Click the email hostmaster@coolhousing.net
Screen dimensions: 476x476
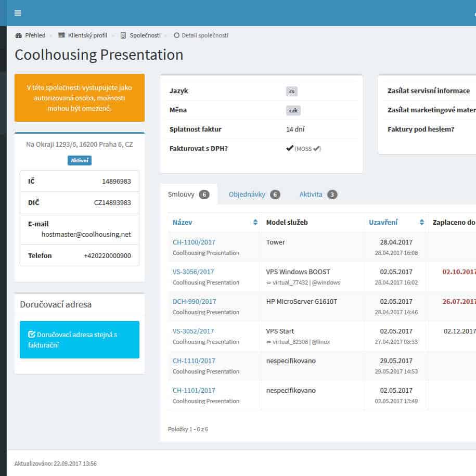86,234
